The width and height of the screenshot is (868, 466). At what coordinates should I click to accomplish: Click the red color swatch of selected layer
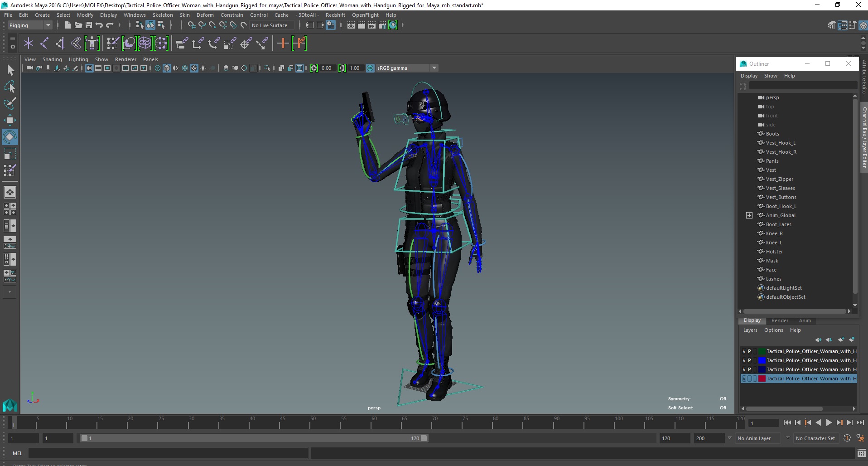762,379
